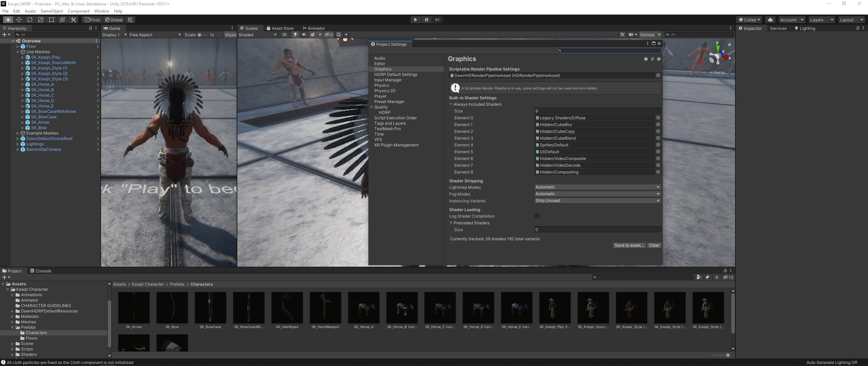Image resolution: width=868 pixels, height=366 pixels.
Task: Open Scene camera settings icon
Action: 631,35
